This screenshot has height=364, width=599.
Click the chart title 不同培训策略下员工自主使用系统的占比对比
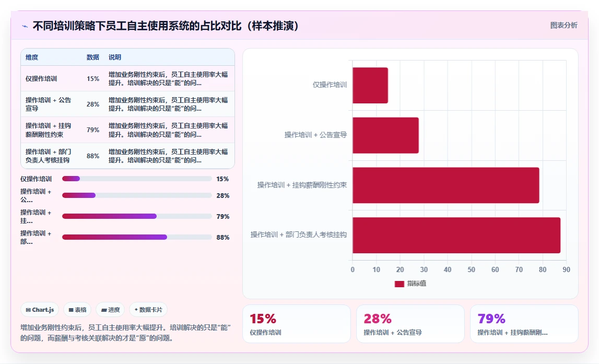[166, 26]
